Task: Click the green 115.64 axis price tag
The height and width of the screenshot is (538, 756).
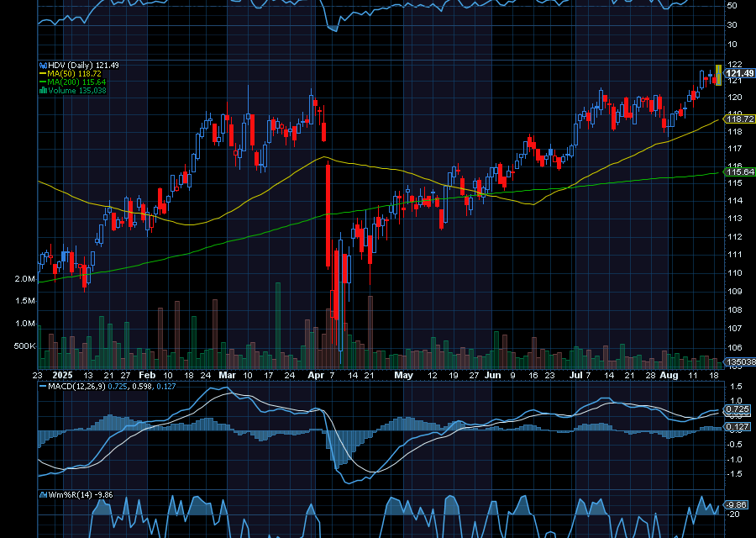Action: (738, 171)
